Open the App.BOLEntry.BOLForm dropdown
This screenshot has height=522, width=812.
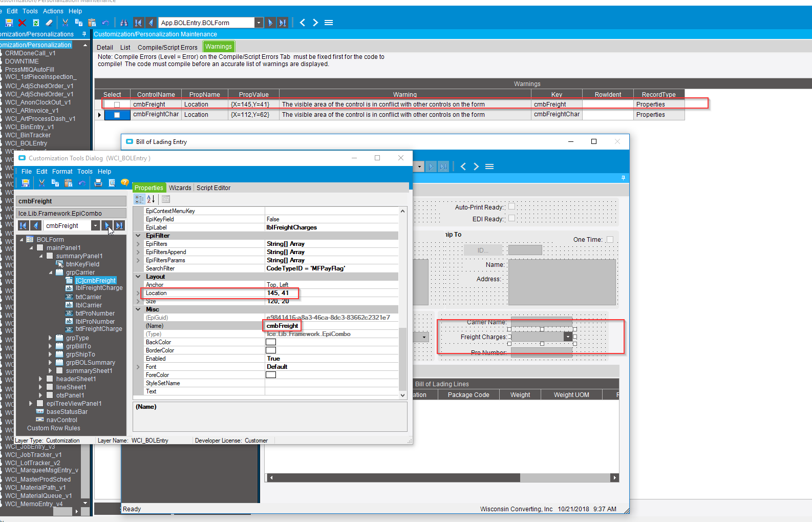click(259, 23)
